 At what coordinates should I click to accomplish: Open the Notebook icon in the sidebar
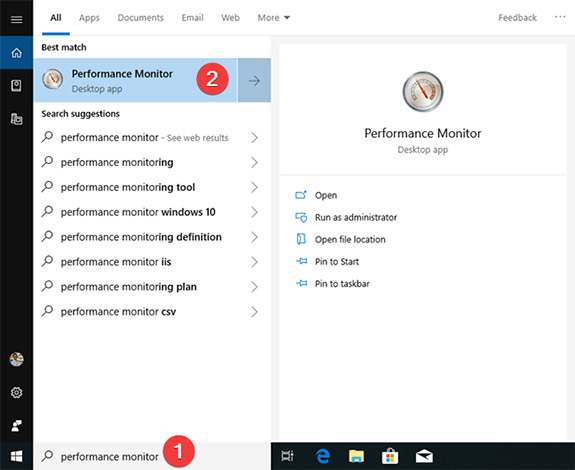[x=16, y=86]
